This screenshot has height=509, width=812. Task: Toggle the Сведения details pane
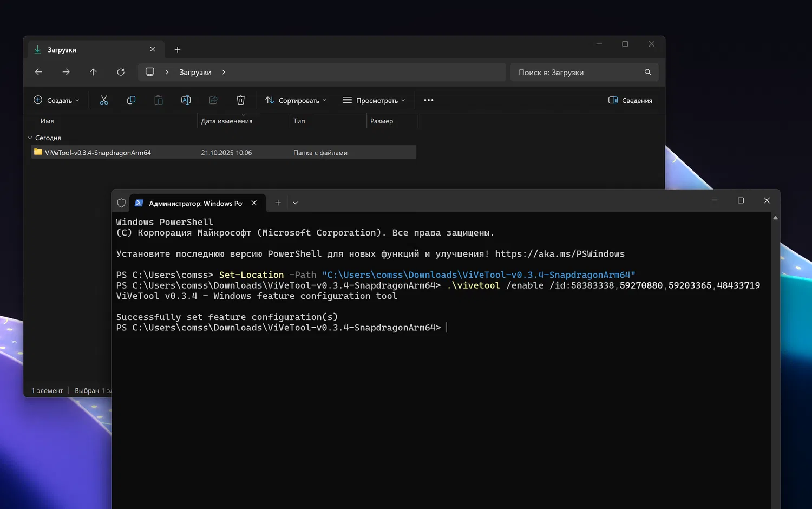[x=630, y=100]
